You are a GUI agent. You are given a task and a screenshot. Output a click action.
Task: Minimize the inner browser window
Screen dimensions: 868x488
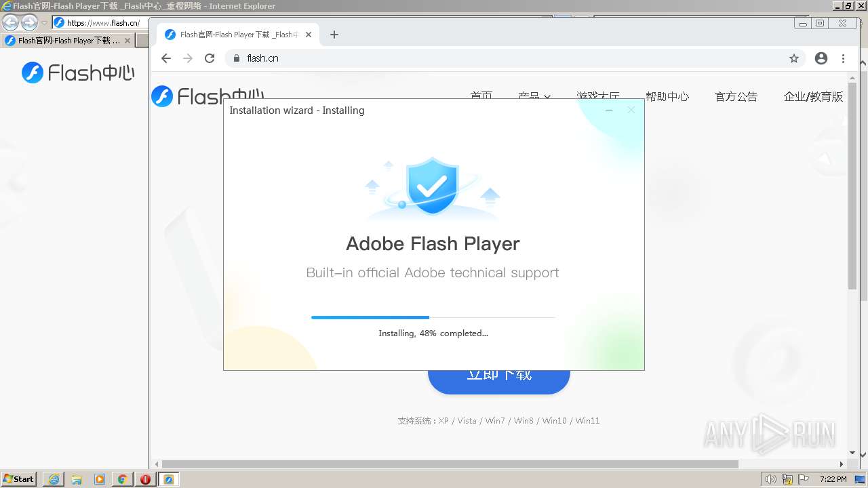click(x=803, y=24)
